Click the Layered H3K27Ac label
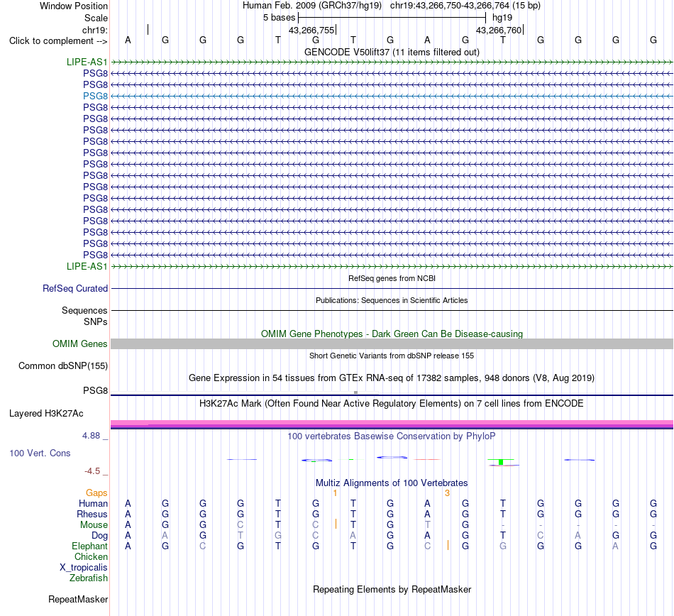This screenshot has height=616, width=674. [x=46, y=414]
